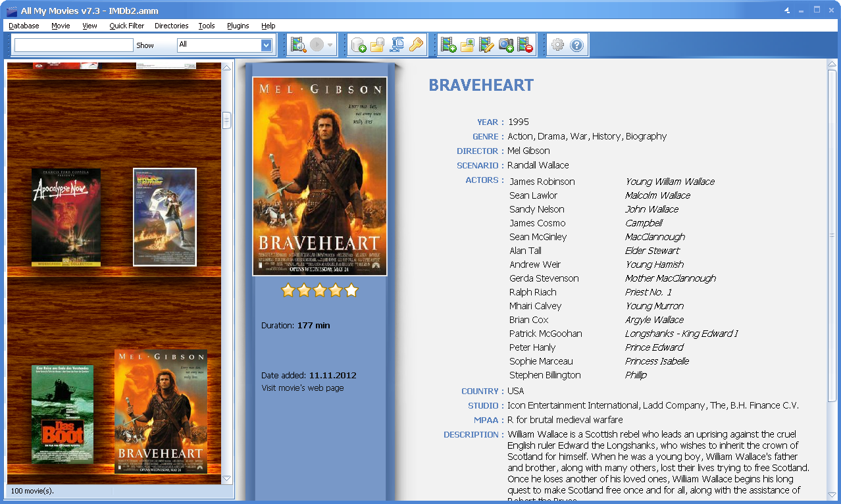The width and height of the screenshot is (841, 504).
Task: Click details panel scrollbar up arrow
Action: click(832, 64)
